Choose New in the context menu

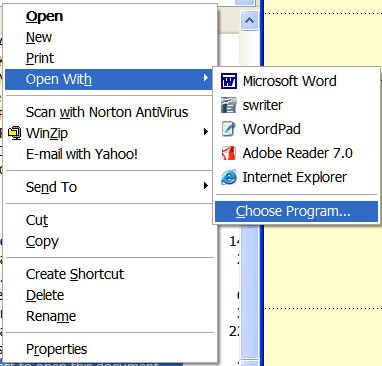click(x=39, y=37)
